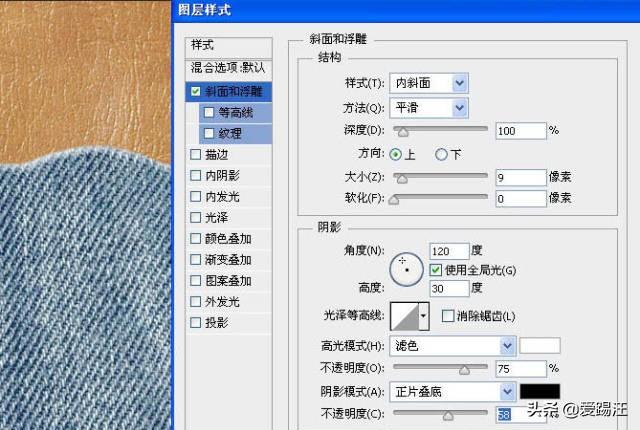The image size is (640, 430).
Task: Select the 外发光 entry label
Action: point(222,301)
